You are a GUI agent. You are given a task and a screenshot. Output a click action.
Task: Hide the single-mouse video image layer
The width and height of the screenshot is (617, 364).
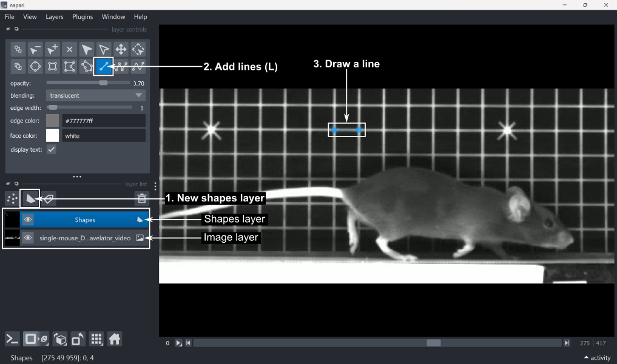click(28, 238)
